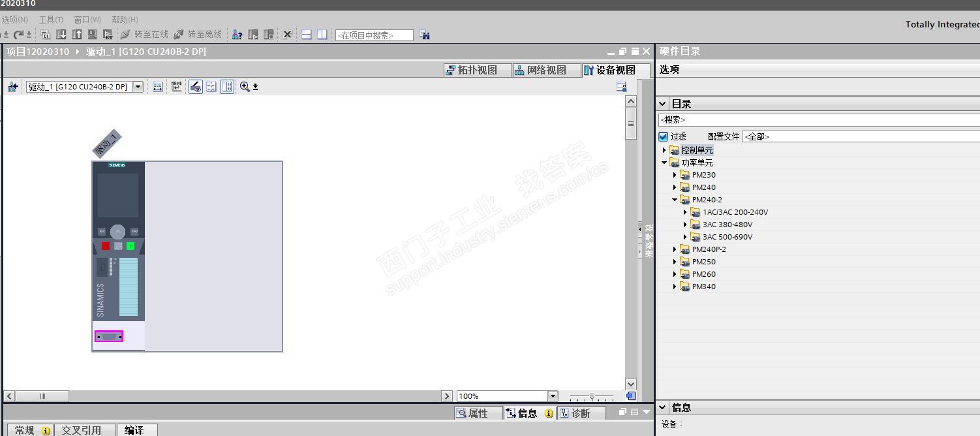Click the upload from device icon

[77, 35]
